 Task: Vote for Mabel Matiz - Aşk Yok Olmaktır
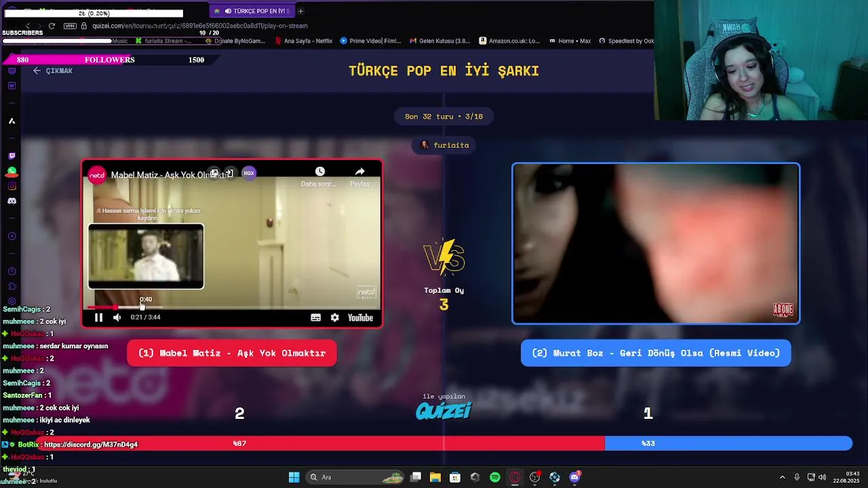click(x=232, y=353)
